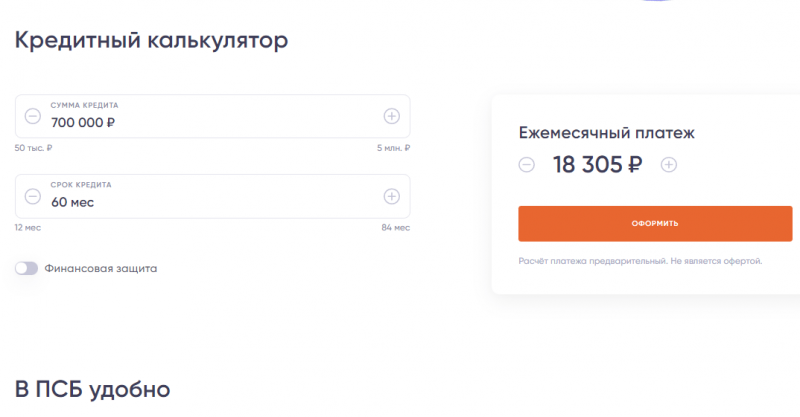
Task: Select the 50 тыс. ₽ minimum label
Action: point(34,148)
